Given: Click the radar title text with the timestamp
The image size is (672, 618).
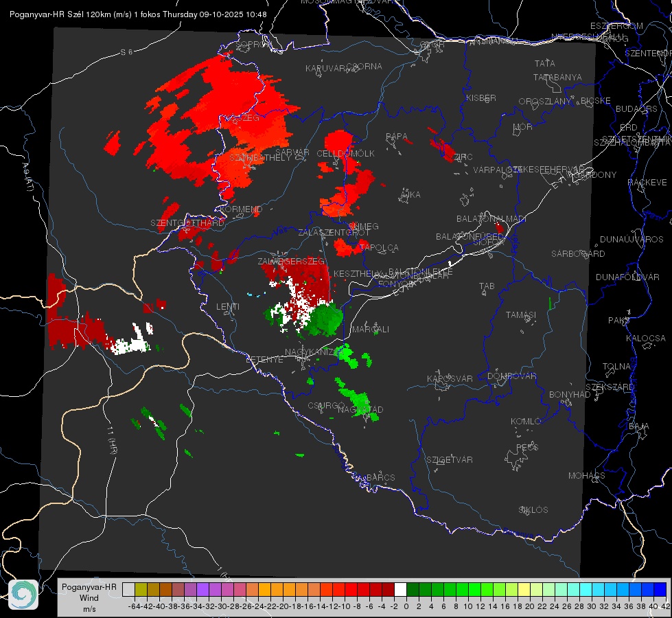Looking at the screenshot, I should coord(138,14).
